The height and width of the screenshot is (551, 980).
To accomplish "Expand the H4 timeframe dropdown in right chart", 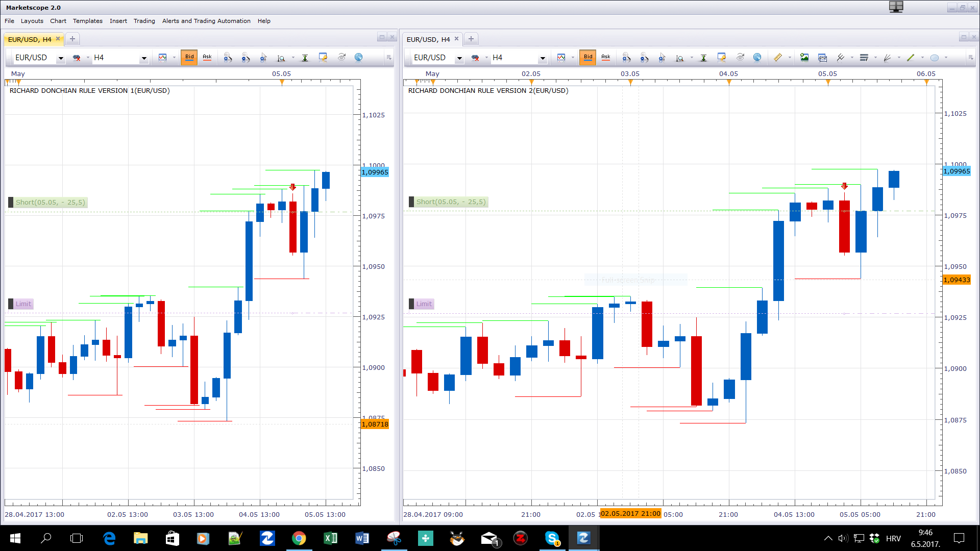I will click(x=543, y=58).
